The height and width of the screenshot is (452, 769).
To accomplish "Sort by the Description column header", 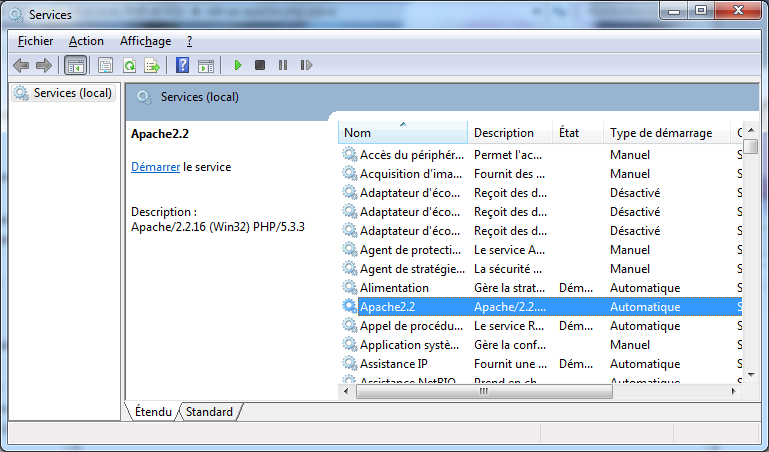I will tap(510, 132).
